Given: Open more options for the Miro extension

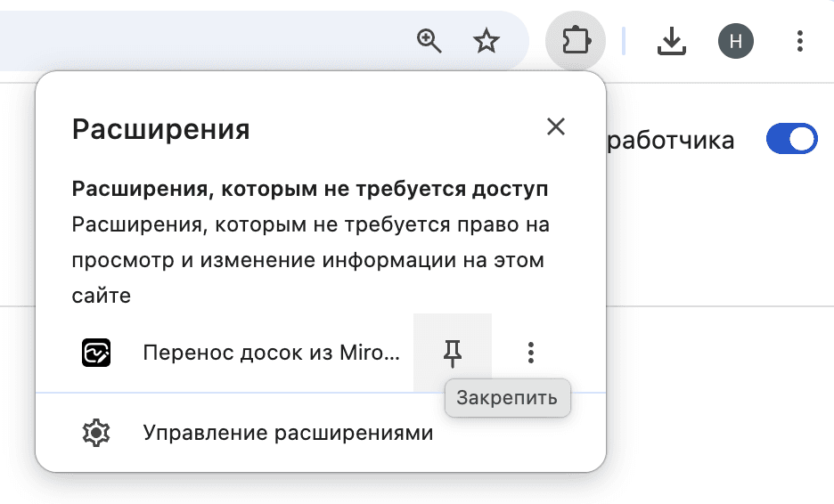Looking at the screenshot, I should (x=530, y=353).
